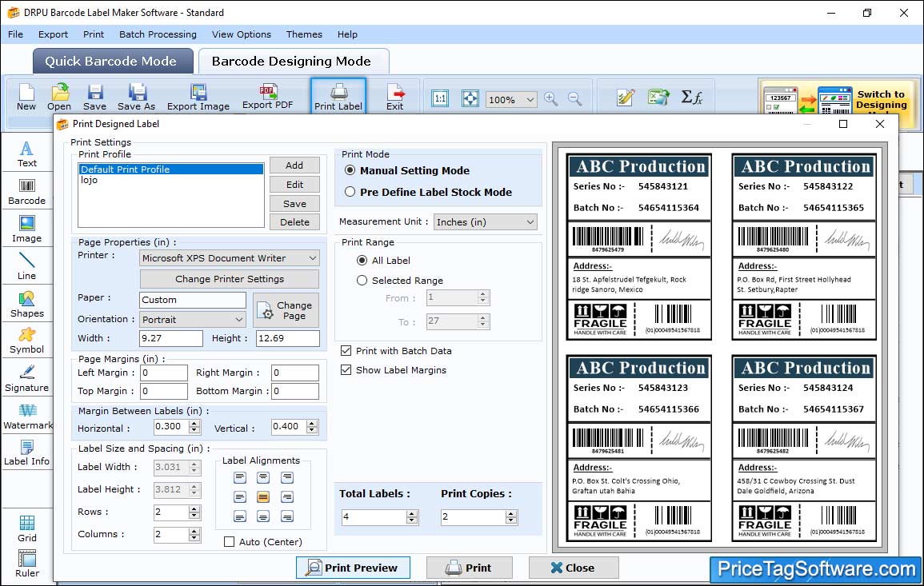Viewport: 924px width, 586px height.
Task: Click Delete print profile button
Action: point(294,222)
